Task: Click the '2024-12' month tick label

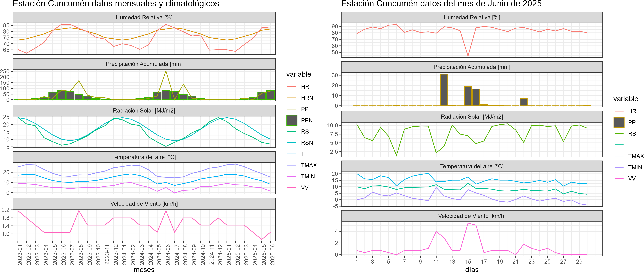Action: pos(220,254)
